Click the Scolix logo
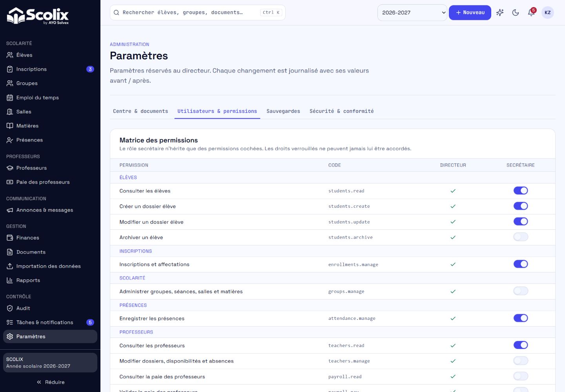Screen dimensions: 565x392 coord(38,16)
